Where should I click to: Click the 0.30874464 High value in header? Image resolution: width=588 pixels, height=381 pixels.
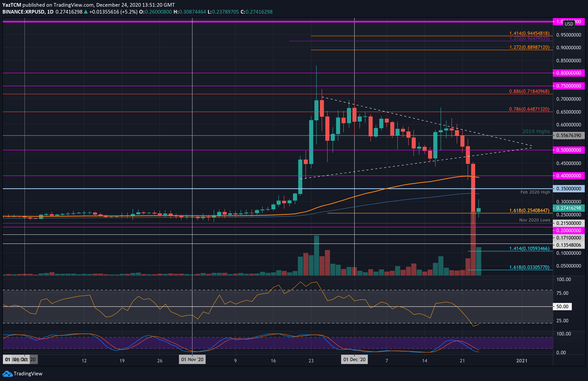pyautogui.click(x=192, y=12)
